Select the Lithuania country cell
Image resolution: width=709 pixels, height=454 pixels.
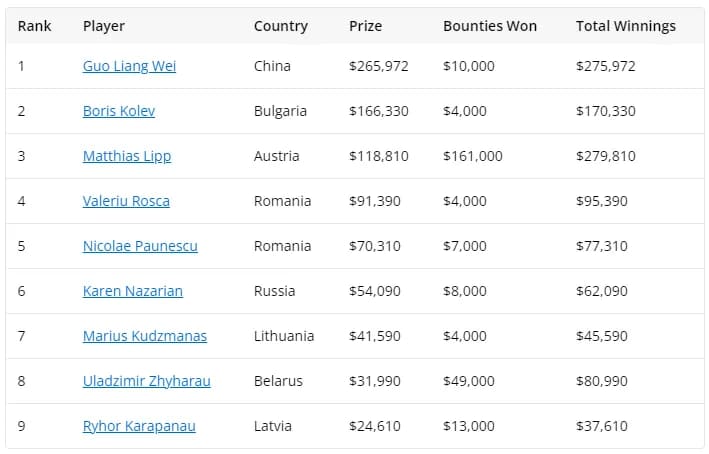[284, 336]
